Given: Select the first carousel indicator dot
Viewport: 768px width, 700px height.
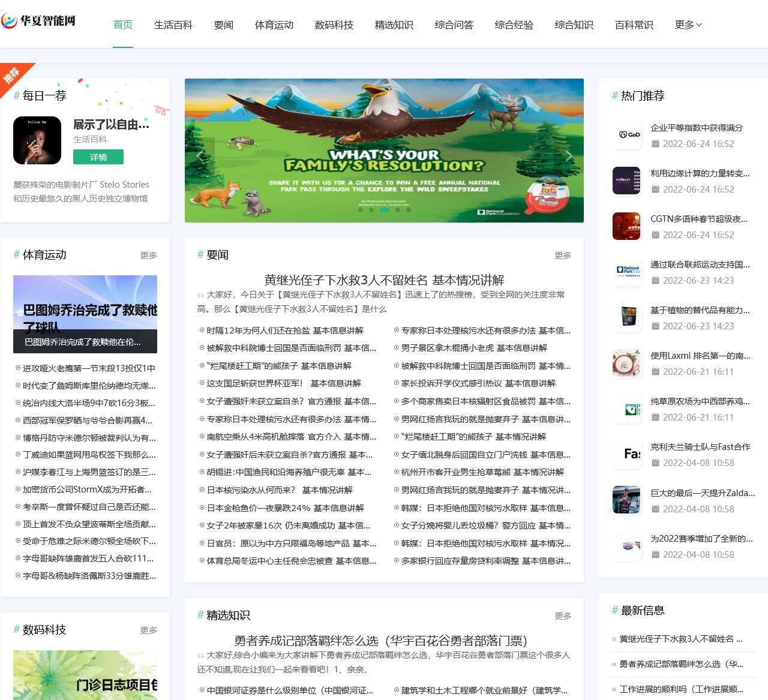Looking at the screenshot, I should (x=360, y=210).
